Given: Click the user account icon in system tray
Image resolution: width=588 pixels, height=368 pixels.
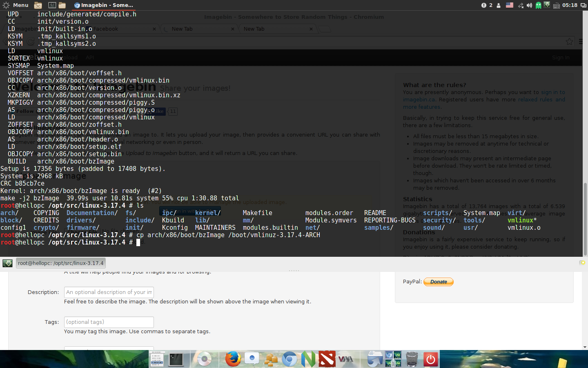Looking at the screenshot, I should coord(499,5).
